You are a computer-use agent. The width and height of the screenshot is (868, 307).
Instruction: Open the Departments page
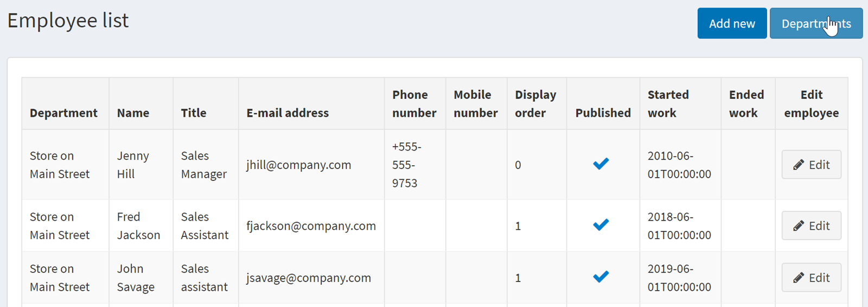tap(816, 23)
